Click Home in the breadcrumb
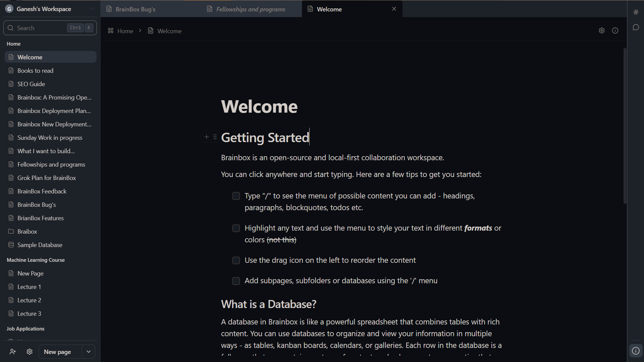Viewport: 644px width, 362px height. tap(125, 31)
